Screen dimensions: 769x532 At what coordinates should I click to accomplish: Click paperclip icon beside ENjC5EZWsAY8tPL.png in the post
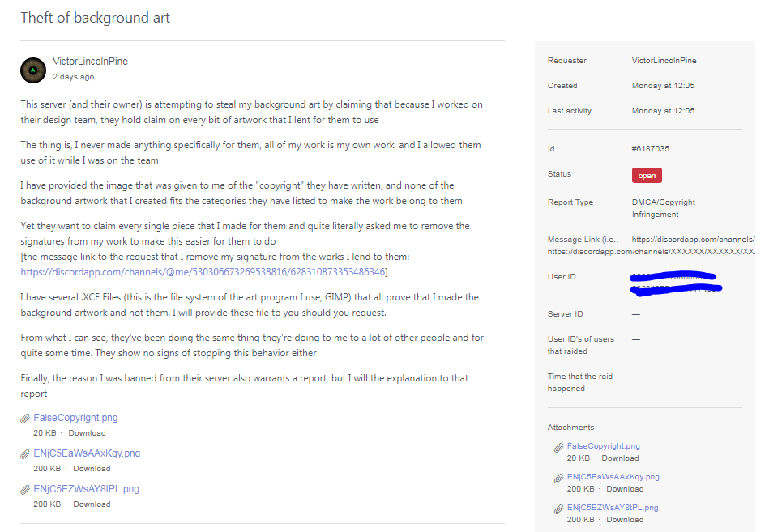click(x=25, y=490)
